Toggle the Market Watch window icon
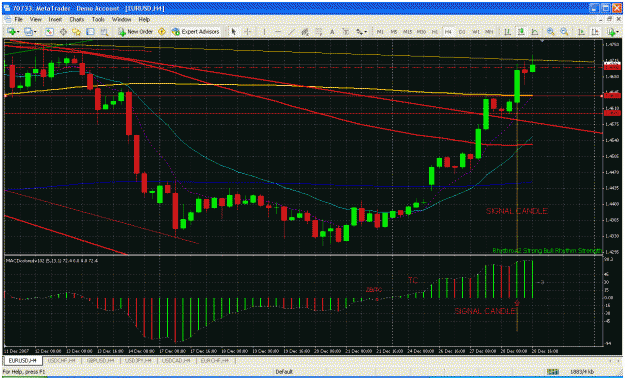This screenshot has width=625, height=378. (x=49, y=32)
